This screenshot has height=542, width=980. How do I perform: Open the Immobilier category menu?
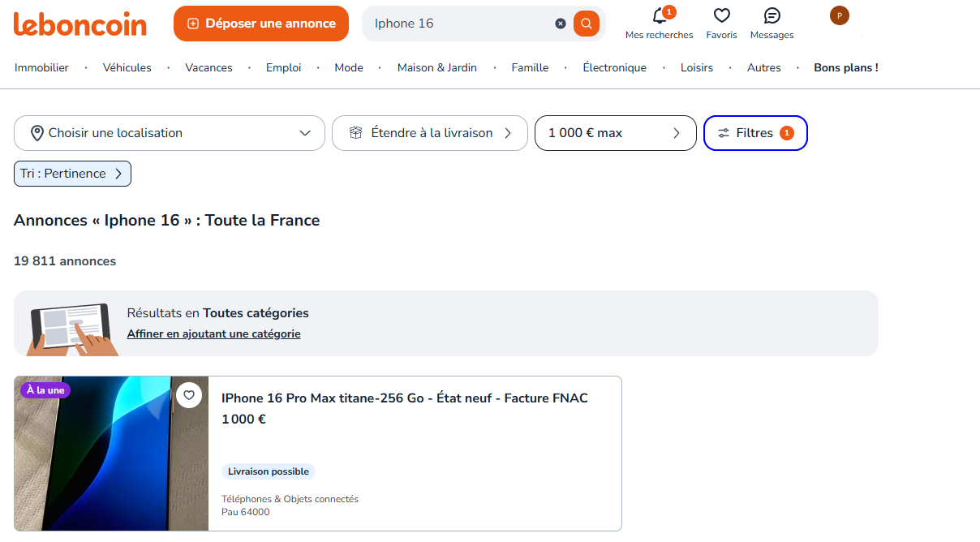coord(41,67)
